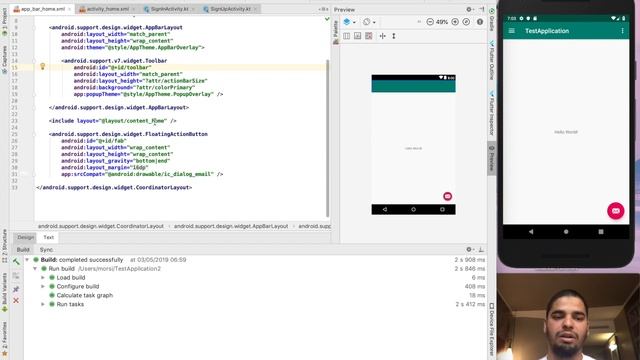Click the hammer build icon in Build panel
This screenshot has height=360, width=640.
click(16, 261)
